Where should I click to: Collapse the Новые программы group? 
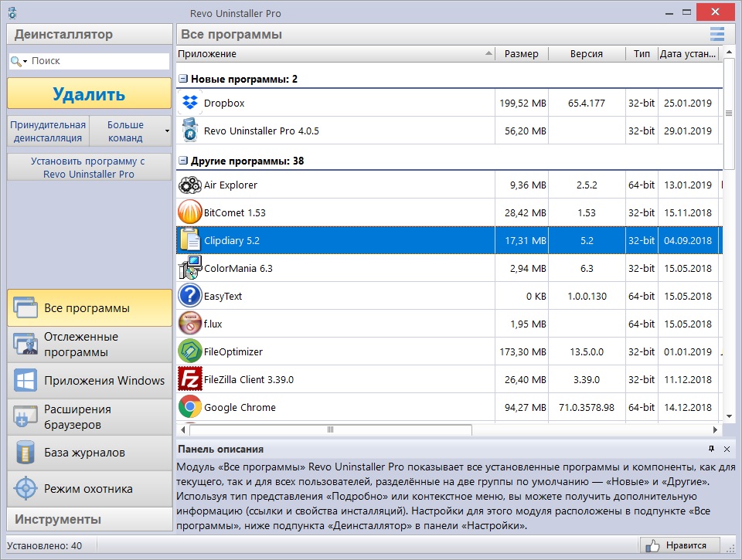coord(183,79)
